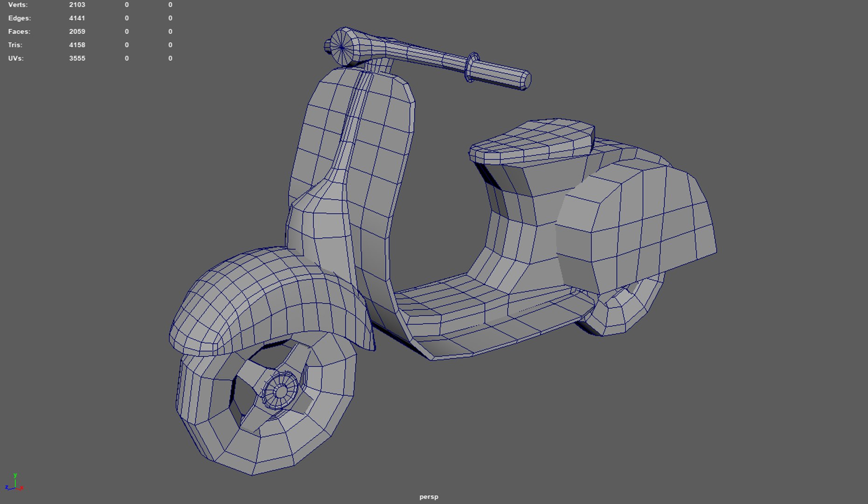Select the rear side cowl panel
This screenshot has width=868, height=504.
[637, 226]
